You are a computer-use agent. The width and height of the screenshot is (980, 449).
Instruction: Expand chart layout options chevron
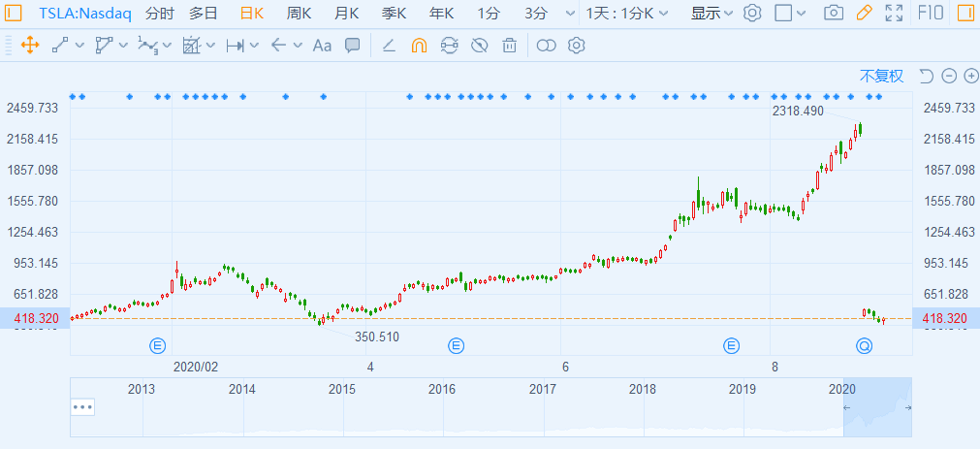[802, 14]
